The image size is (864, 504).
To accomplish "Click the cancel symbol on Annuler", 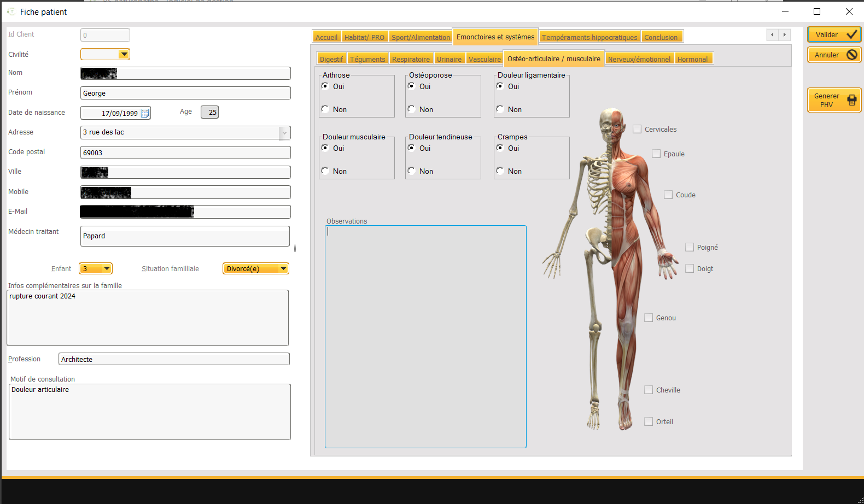I will pos(851,55).
